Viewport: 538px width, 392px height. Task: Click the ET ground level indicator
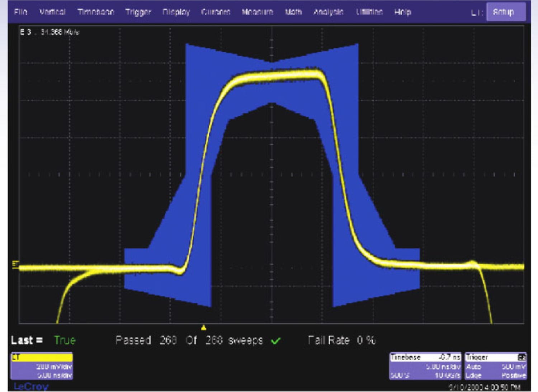click(15, 265)
